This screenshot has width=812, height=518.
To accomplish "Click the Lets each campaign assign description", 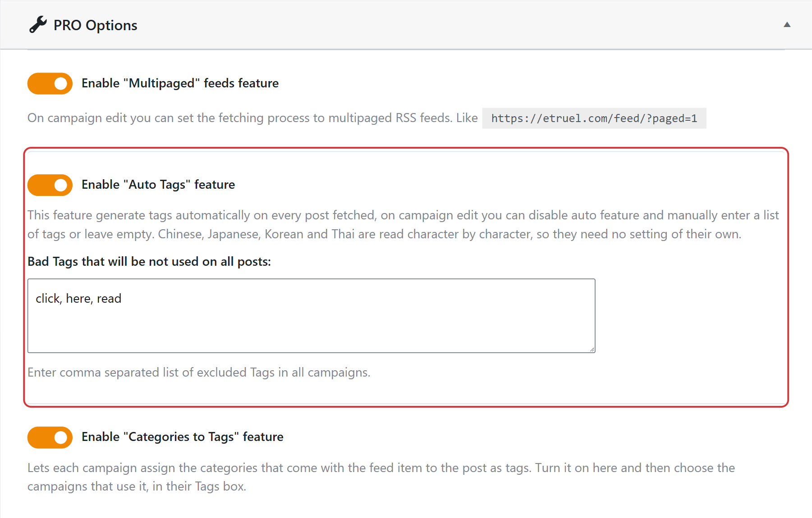I will pyautogui.click(x=381, y=477).
